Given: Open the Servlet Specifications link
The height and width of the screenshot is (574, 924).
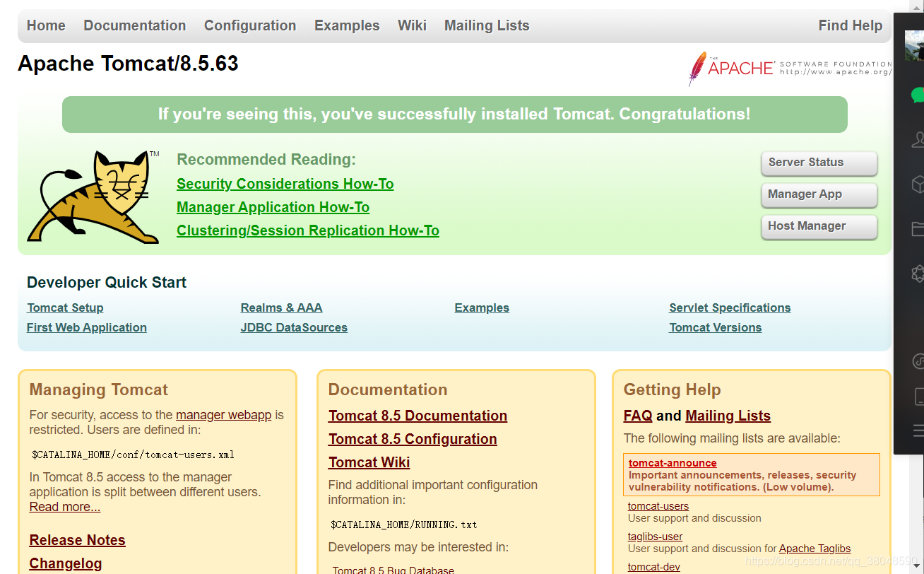Looking at the screenshot, I should [x=730, y=307].
